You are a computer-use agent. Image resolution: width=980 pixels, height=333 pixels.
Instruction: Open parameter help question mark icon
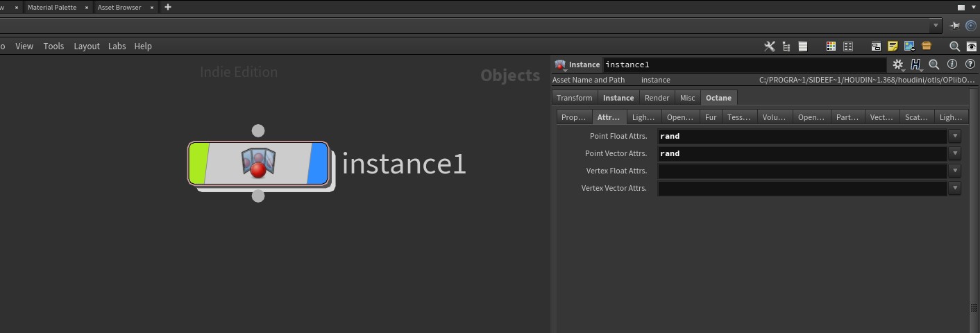[970, 65]
